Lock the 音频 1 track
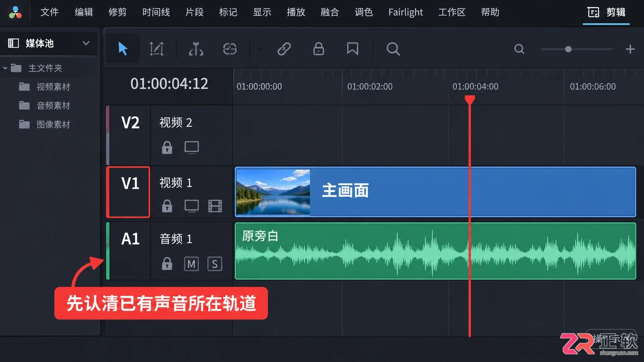Screen dimensions: 644x362 [167, 264]
